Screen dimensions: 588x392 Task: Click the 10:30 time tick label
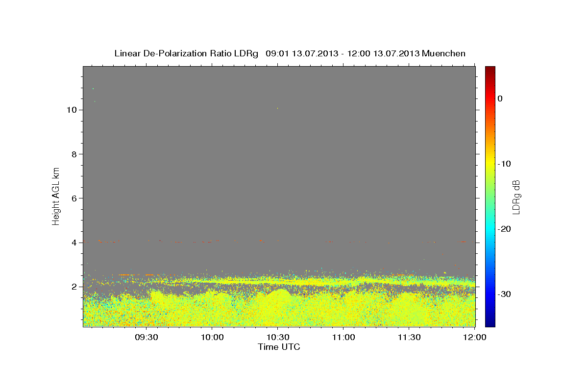[x=278, y=337]
